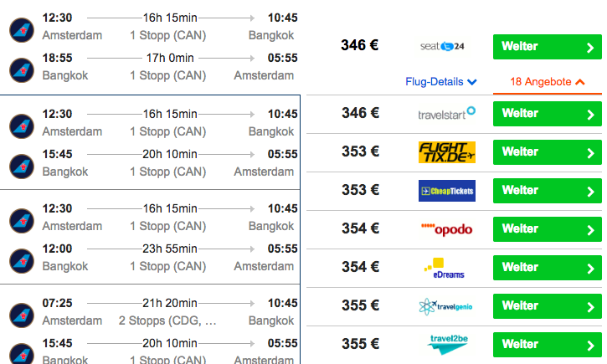
Task: Click the CheapTickets logo
Action: tap(447, 191)
